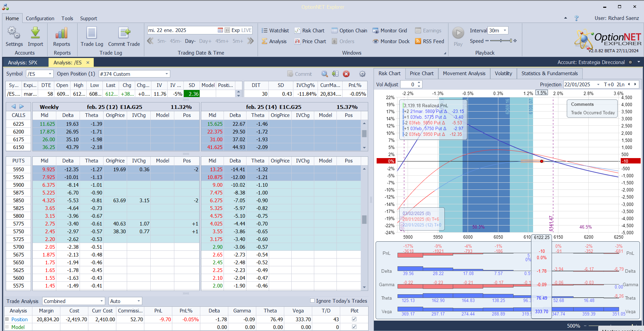Open the Configuration ribbon tab
Screen dimensions: 644x331
(x=40, y=19)
